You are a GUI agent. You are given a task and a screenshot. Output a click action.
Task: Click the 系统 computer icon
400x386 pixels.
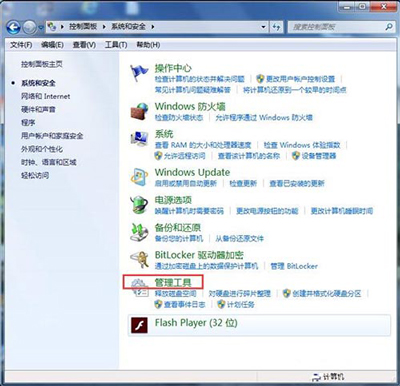[139, 139]
